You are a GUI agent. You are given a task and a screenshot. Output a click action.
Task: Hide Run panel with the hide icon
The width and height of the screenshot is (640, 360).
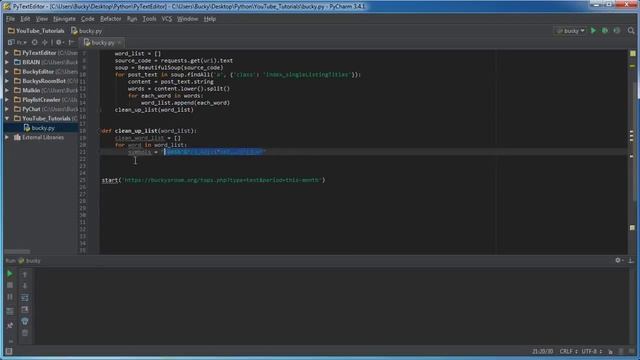(x=631, y=260)
